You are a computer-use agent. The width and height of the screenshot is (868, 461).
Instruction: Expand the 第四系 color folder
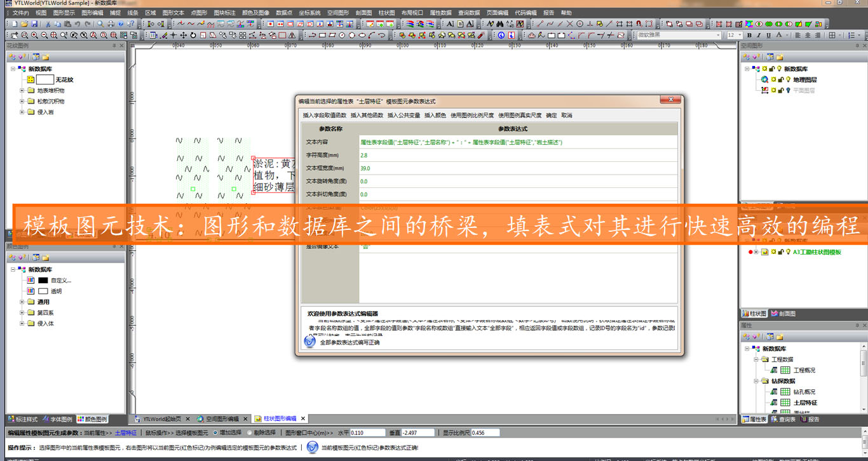(x=22, y=312)
